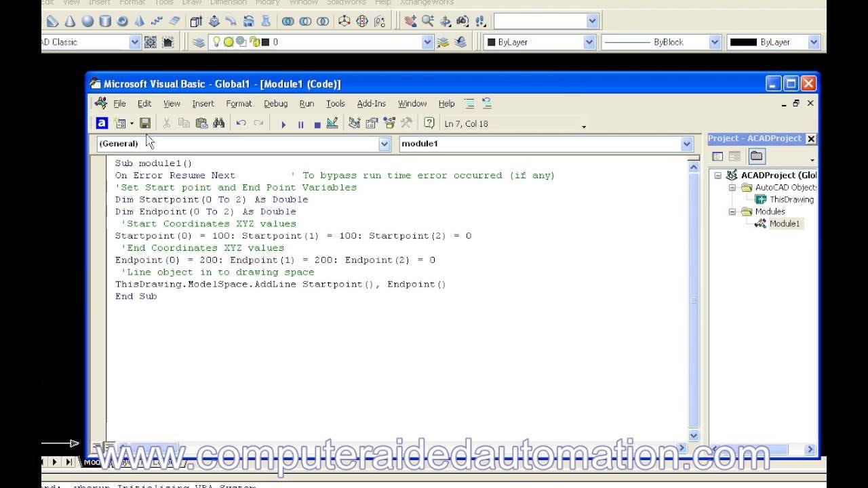Click the Copy icon in VBA toolbar
The height and width of the screenshot is (488, 868).
[x=184, y=123]
